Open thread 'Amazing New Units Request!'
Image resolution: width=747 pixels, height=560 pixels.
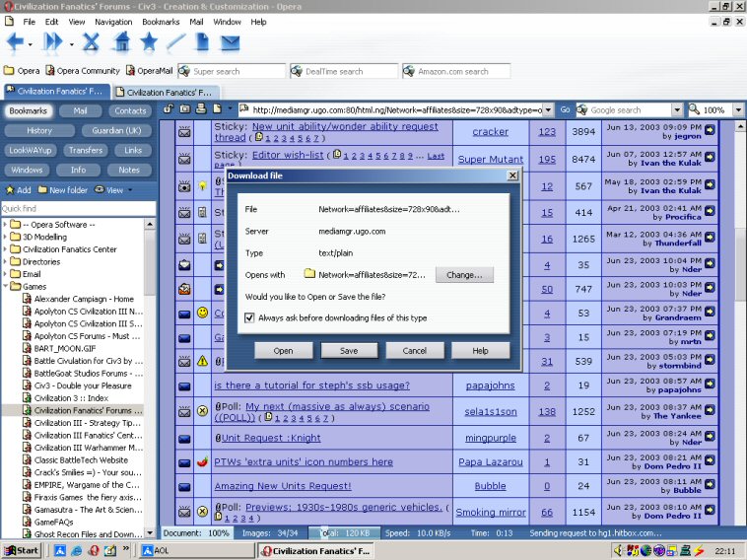click(283, 486)
